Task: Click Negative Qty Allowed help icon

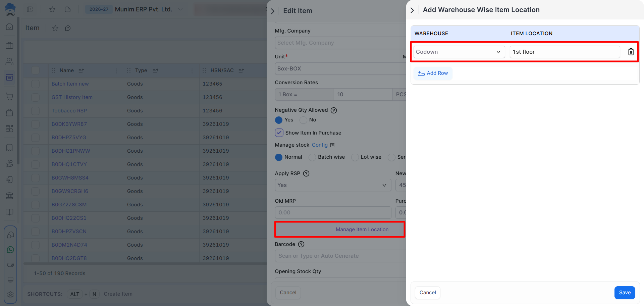Action: (x=334, y=110)
